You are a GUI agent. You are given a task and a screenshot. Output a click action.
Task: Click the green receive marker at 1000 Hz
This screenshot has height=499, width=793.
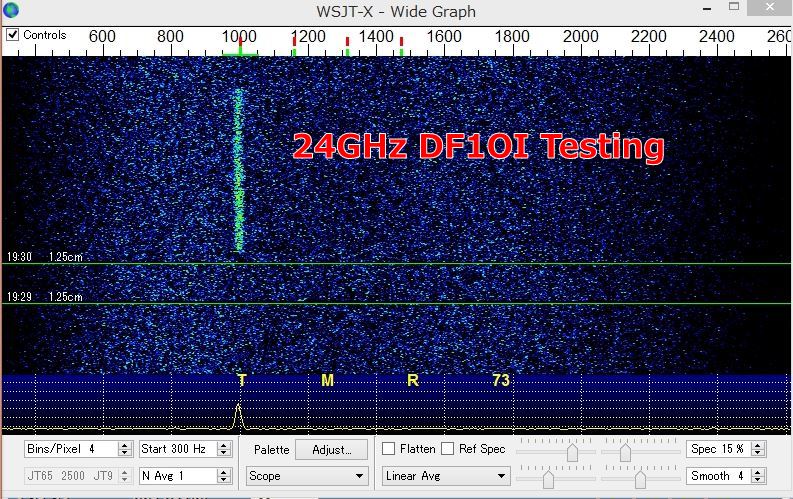pyautogui.click(x=240, y=51)
